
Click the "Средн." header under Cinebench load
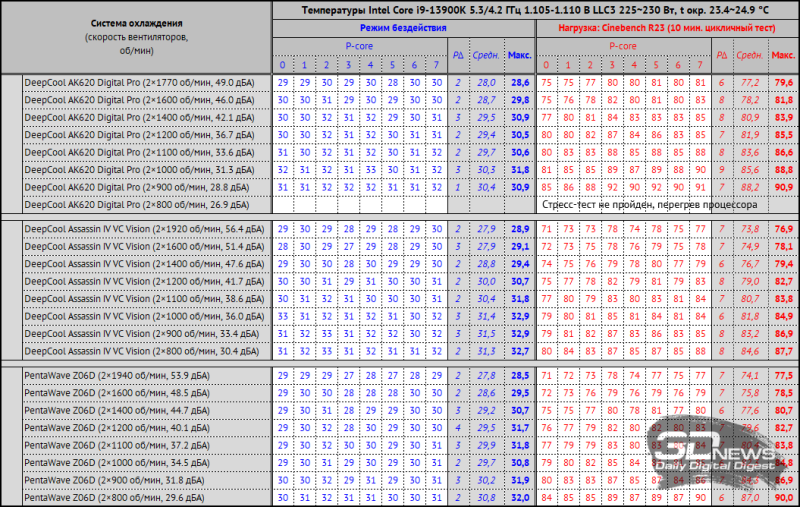[747, 54]
